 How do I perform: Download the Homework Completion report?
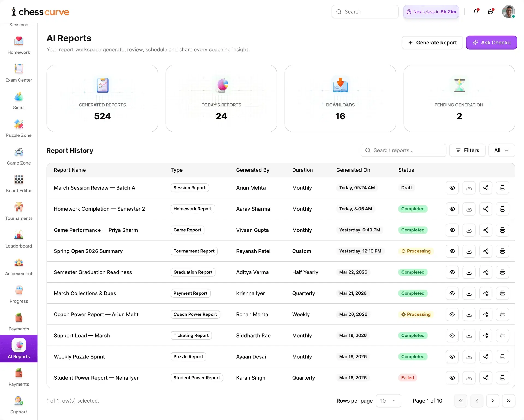(469, 209)
